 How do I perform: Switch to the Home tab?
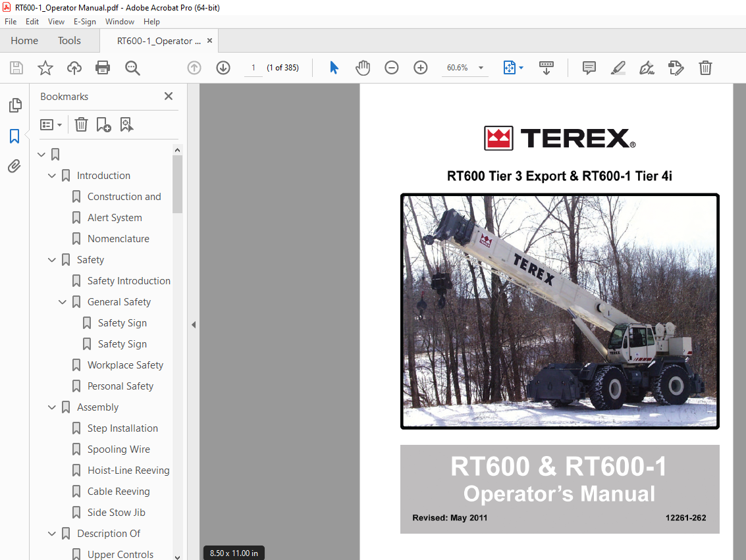24,40
